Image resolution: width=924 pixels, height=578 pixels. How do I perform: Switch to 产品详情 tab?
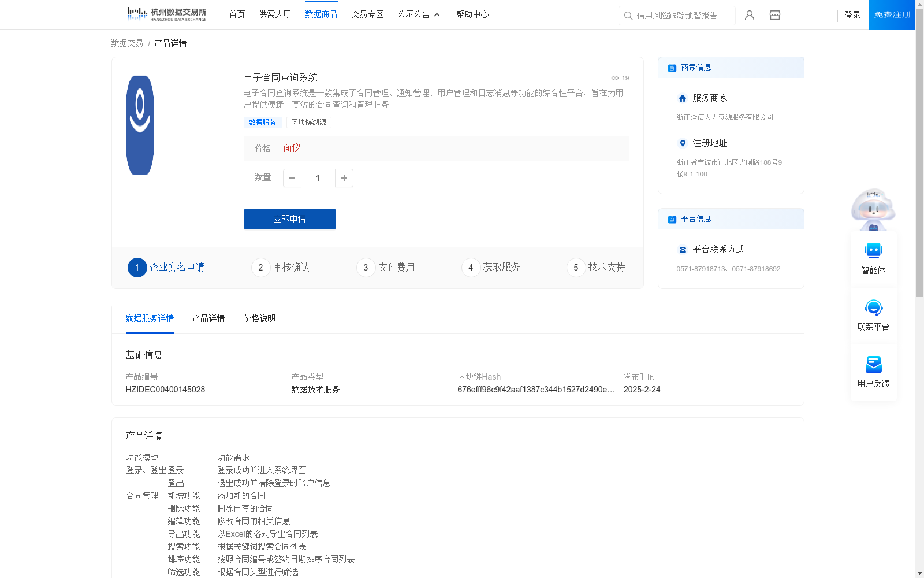coord(208,318)
